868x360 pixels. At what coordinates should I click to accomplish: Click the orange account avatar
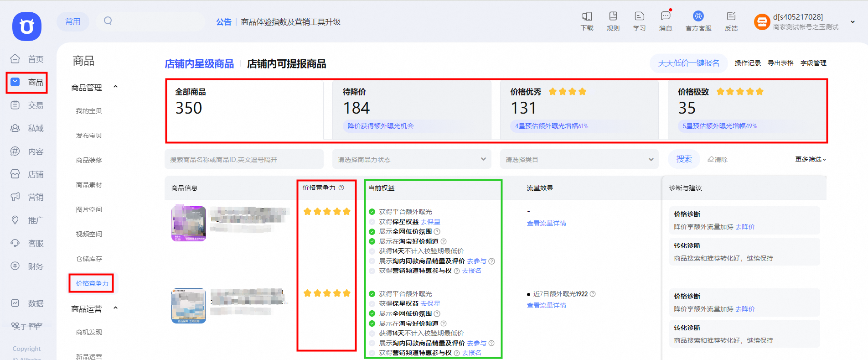pyautogui.click(x=762, y=21)
